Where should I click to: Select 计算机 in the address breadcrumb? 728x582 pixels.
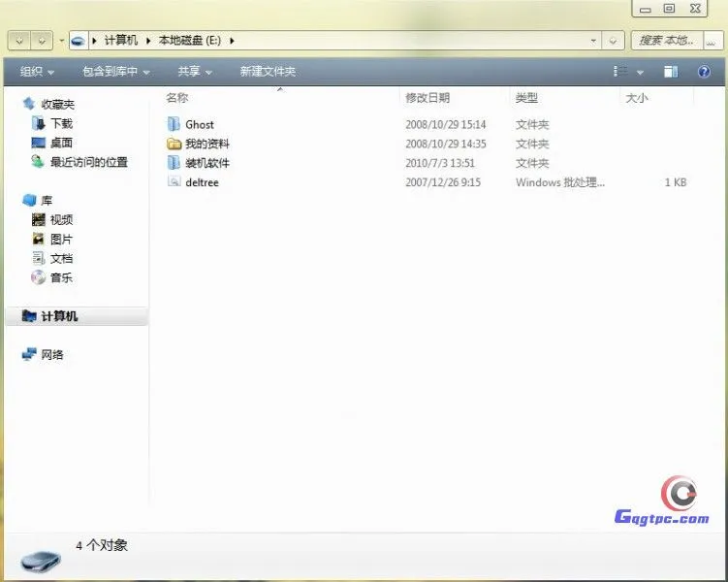[121, 41]
